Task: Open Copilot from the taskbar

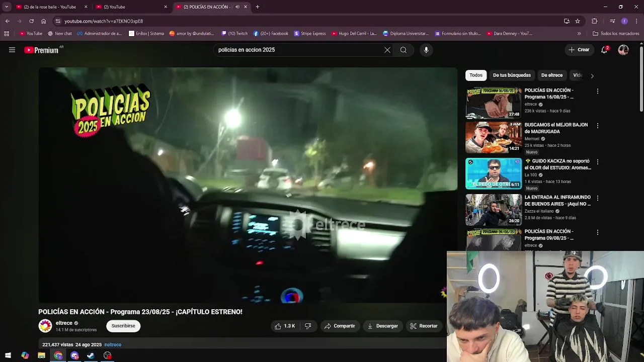Action: pyautogui.click(x=25, y=355)
